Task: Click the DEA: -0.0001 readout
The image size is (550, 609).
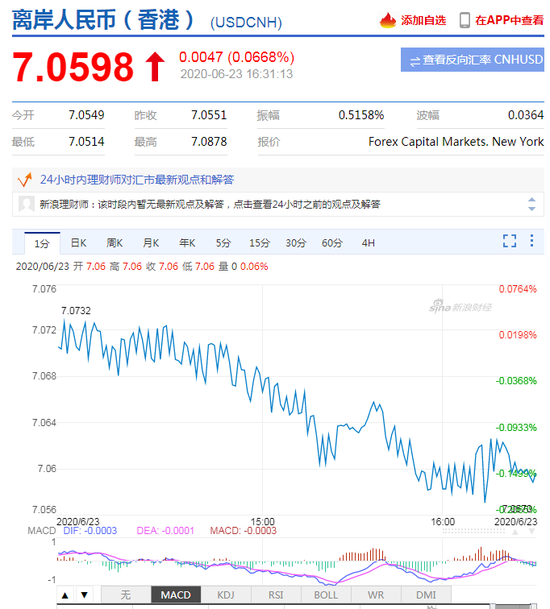Action: pyautogui.click(x=165, y=531)
